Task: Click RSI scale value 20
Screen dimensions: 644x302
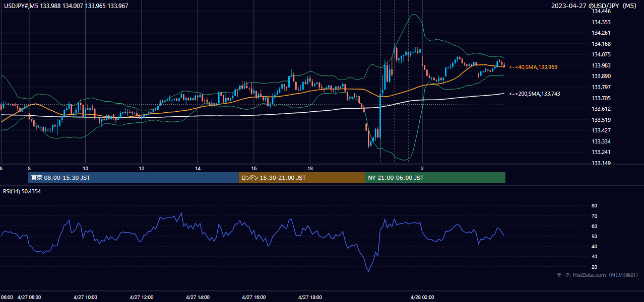Action: point(595,267)
